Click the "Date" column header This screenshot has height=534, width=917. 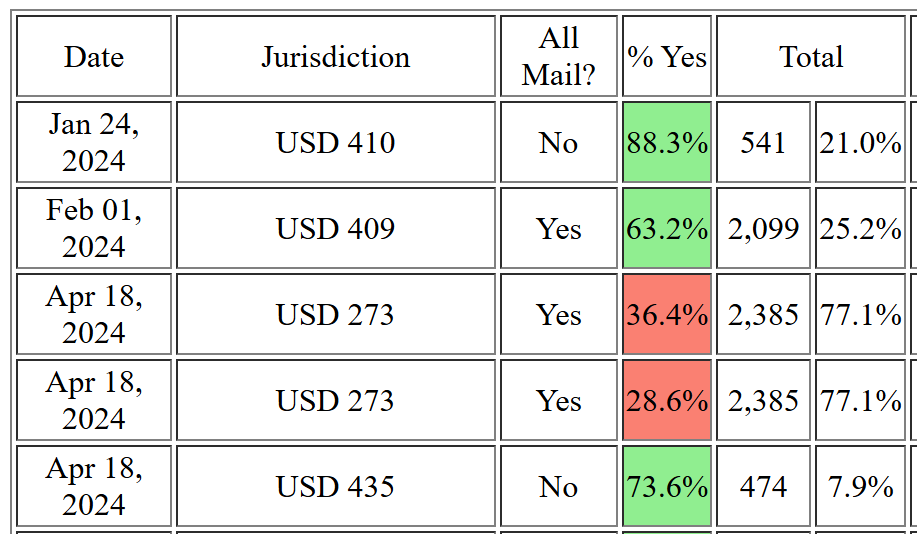click(x=94, y=57)
